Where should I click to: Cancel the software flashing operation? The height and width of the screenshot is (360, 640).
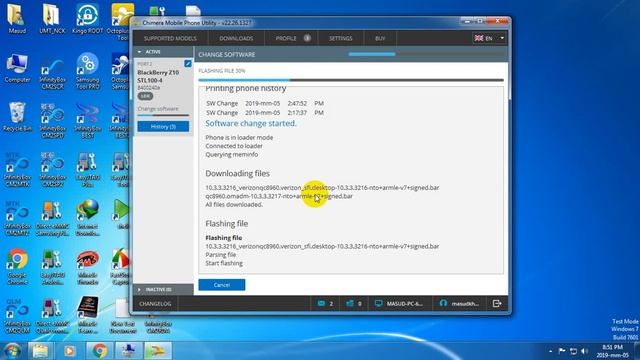coord(222,285)
